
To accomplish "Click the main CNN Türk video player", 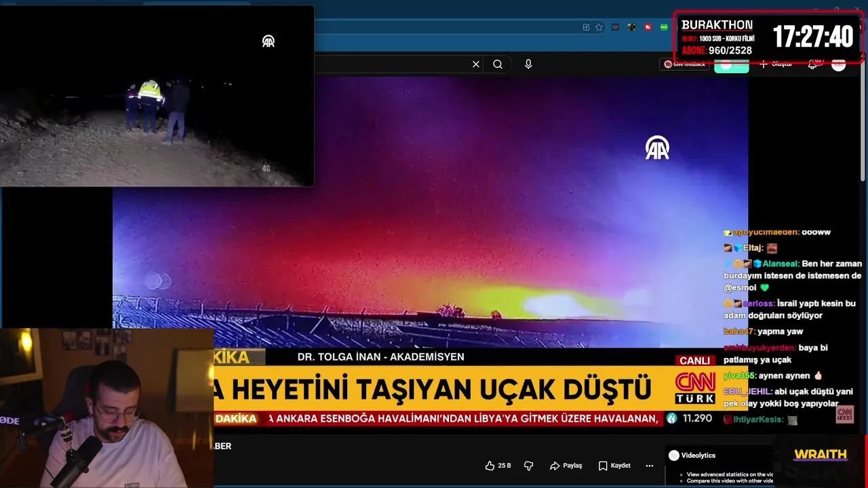I will pos(430,254).
